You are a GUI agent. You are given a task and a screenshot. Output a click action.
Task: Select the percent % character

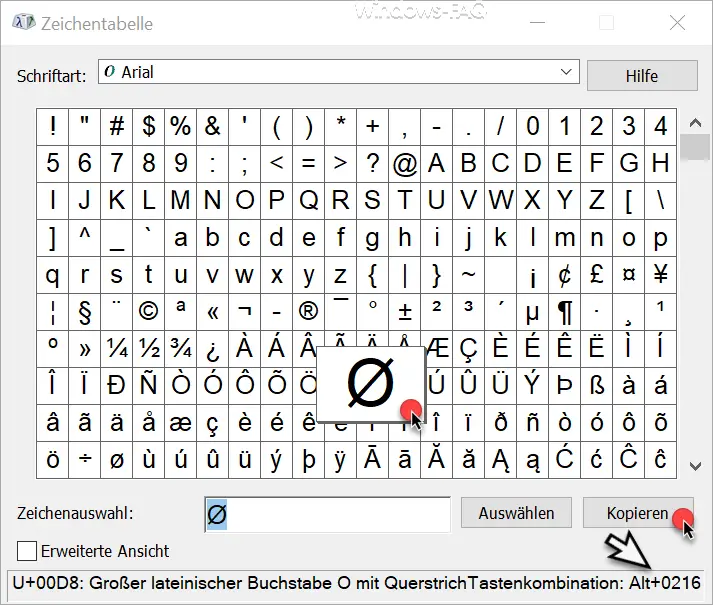[181, 126]
